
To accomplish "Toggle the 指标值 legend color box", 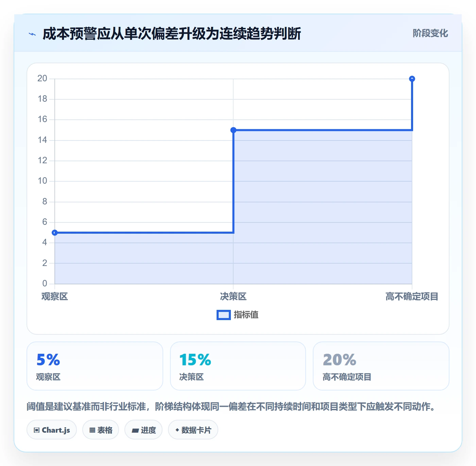I will [224, 315].
